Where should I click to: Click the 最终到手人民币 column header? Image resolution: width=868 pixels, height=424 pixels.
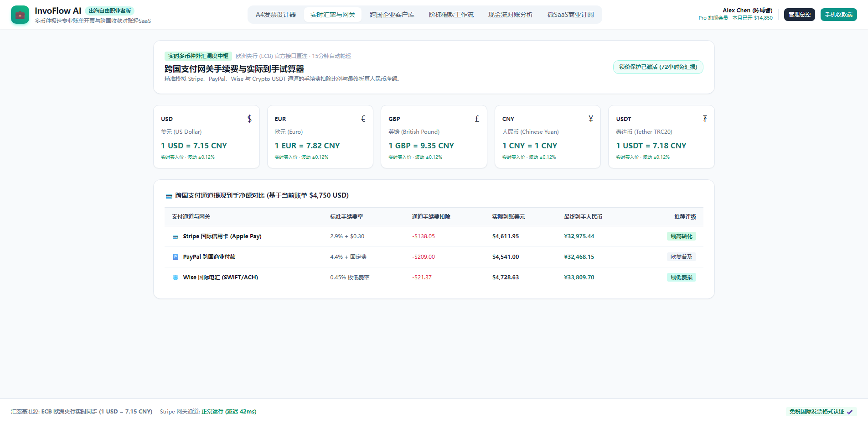tap(583, 217)
